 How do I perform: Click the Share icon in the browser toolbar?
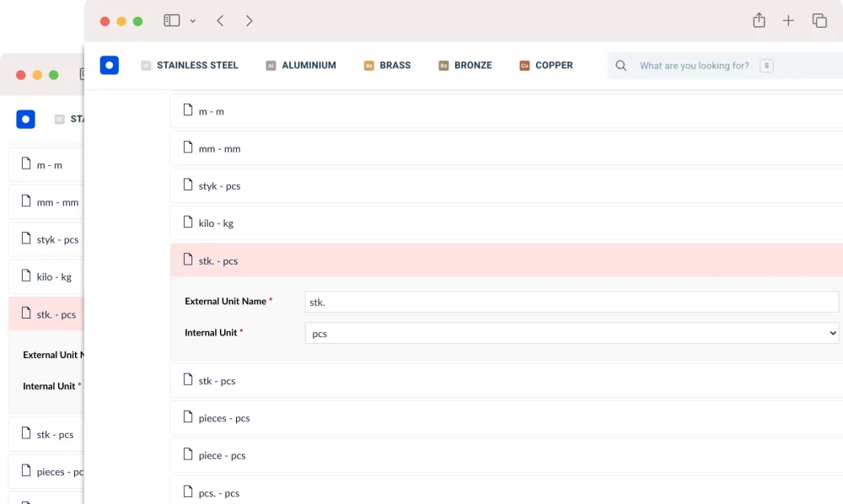pyautogui.click(x=759, y=20)
